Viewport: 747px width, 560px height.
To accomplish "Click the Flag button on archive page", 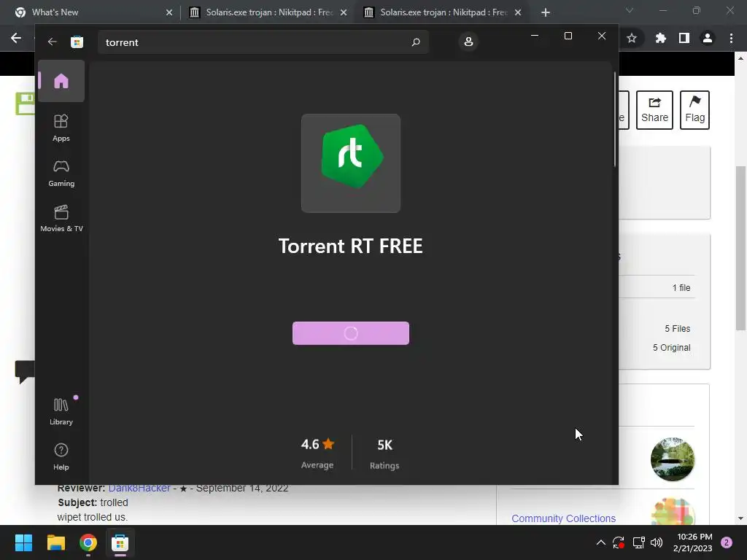I will [694, 110].
